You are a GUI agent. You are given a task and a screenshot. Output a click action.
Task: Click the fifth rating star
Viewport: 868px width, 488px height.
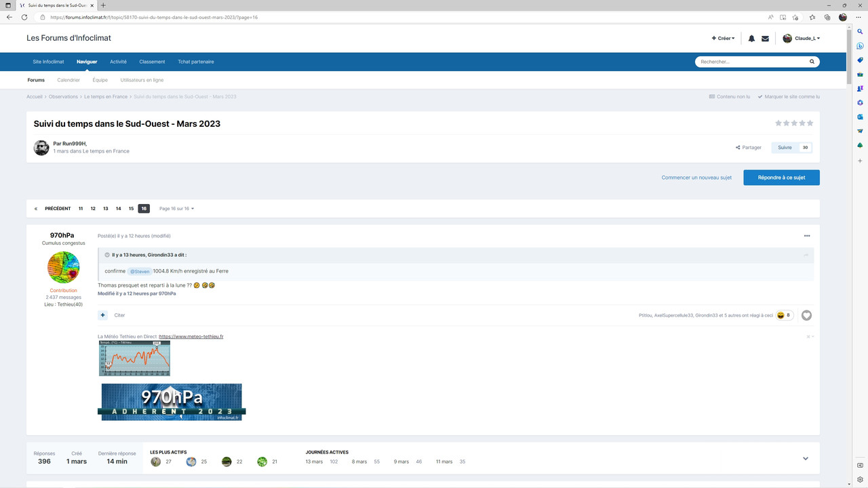tap(810, 123)
